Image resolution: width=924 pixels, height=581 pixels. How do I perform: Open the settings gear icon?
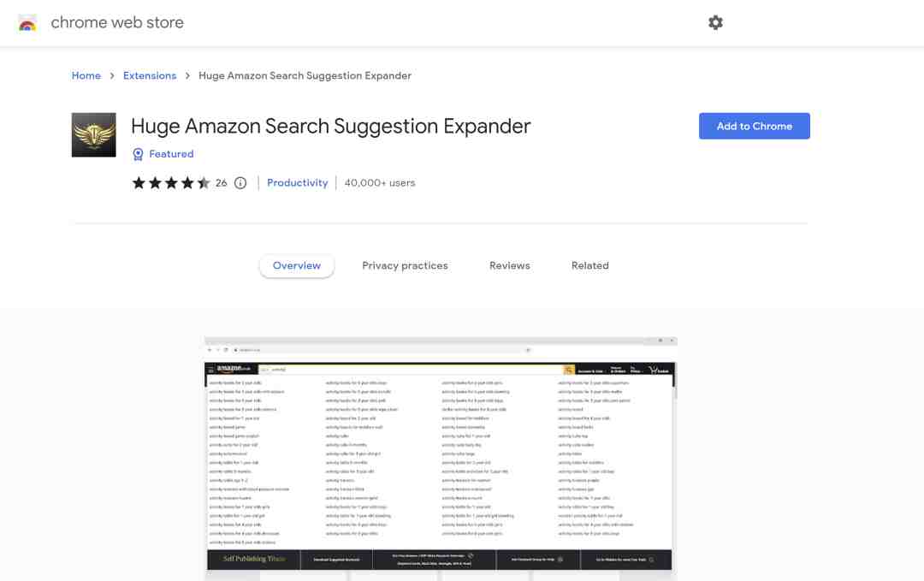pyautogui.click(x=714, y=22)
